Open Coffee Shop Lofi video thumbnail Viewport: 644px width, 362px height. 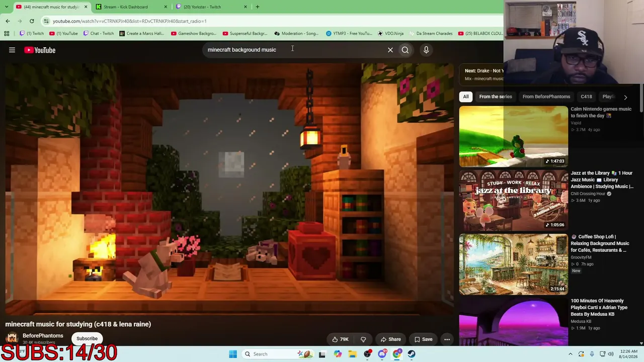coord(514,264)
